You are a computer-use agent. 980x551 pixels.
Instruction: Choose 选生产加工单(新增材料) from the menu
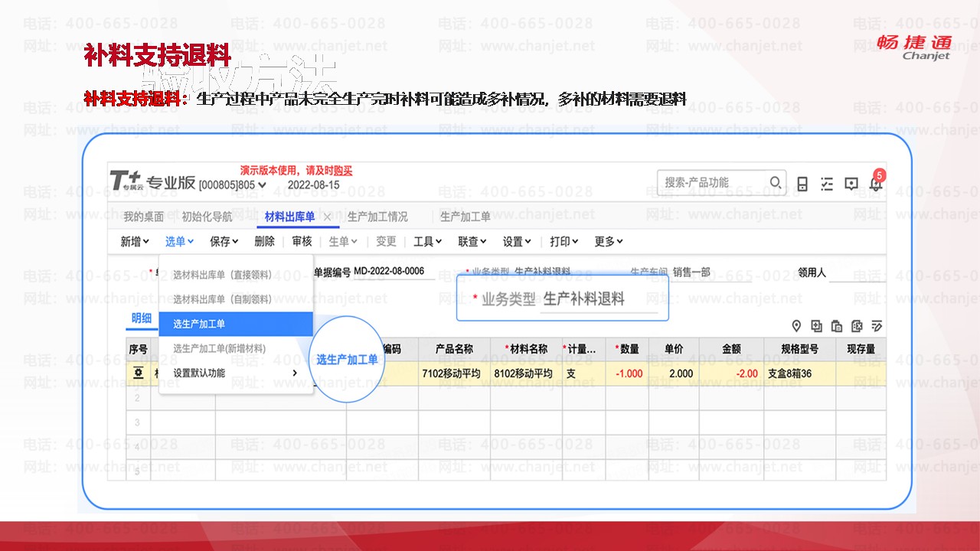pyautogui.click(x=236, y=348)
